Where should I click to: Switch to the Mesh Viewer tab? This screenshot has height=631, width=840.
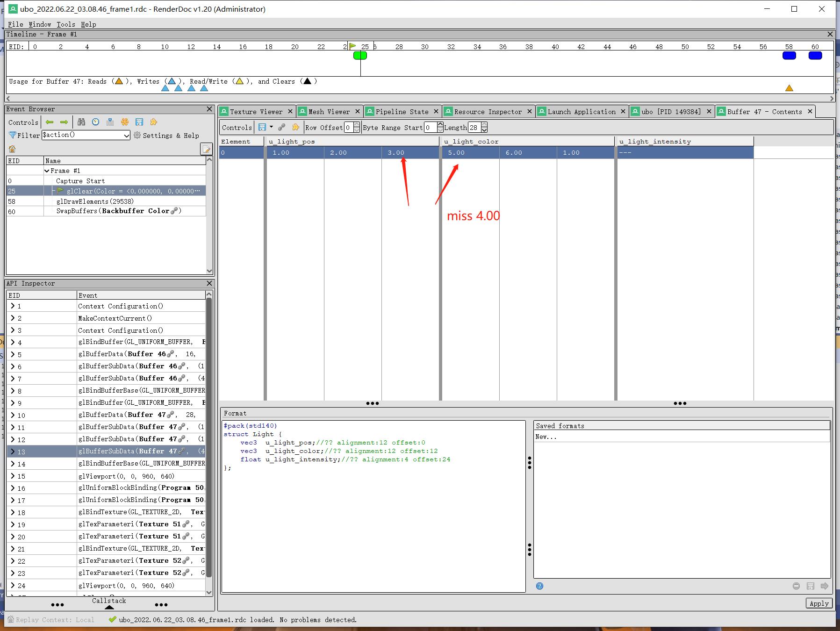point(329,111)
